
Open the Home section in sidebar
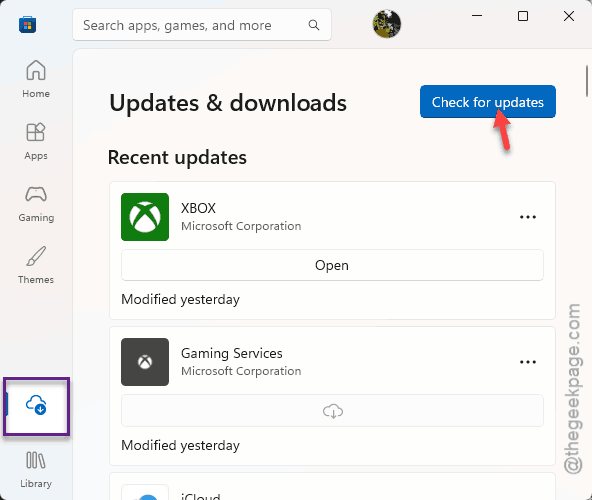pyautogui.click(x=36, y=79)
